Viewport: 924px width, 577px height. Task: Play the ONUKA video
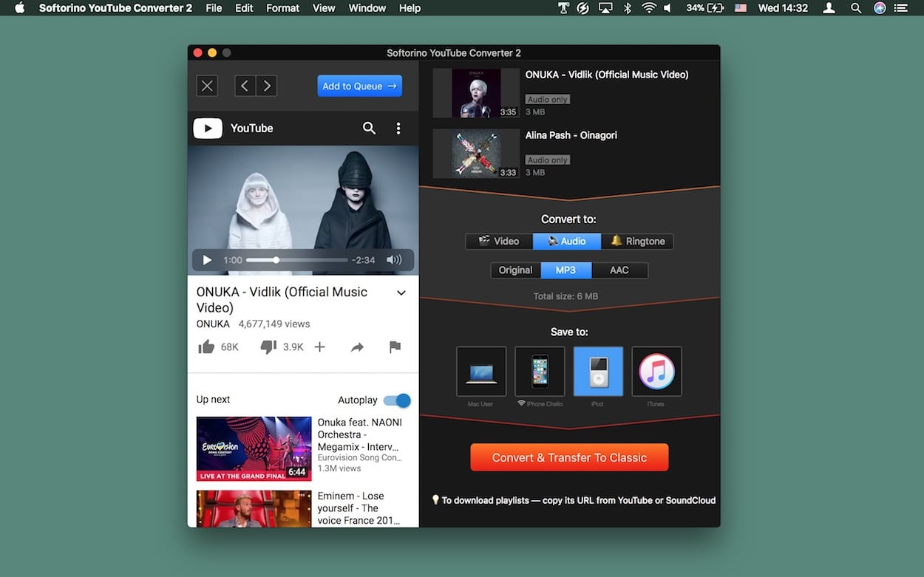pyautogui.click(x=207, y=260)
